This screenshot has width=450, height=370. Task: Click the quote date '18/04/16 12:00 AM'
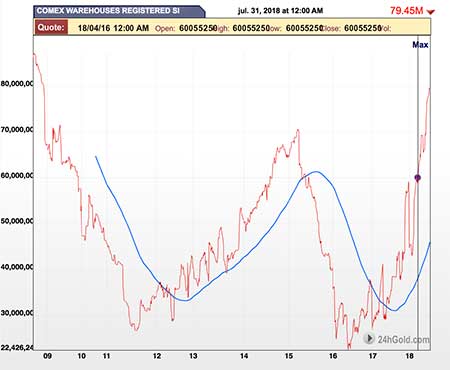113,28
